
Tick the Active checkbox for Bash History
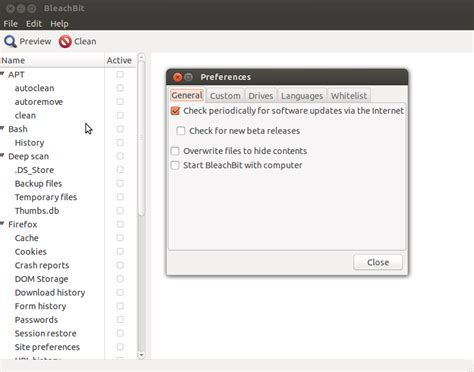point(120,143)
